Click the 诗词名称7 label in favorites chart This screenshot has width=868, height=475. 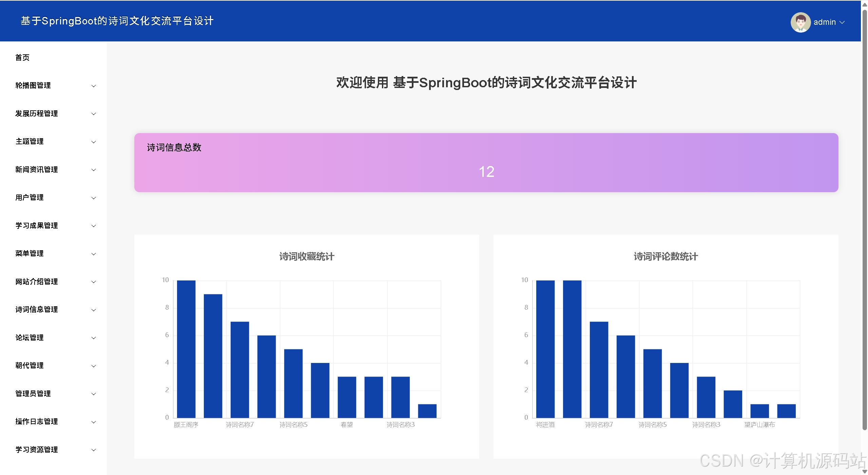240,425
